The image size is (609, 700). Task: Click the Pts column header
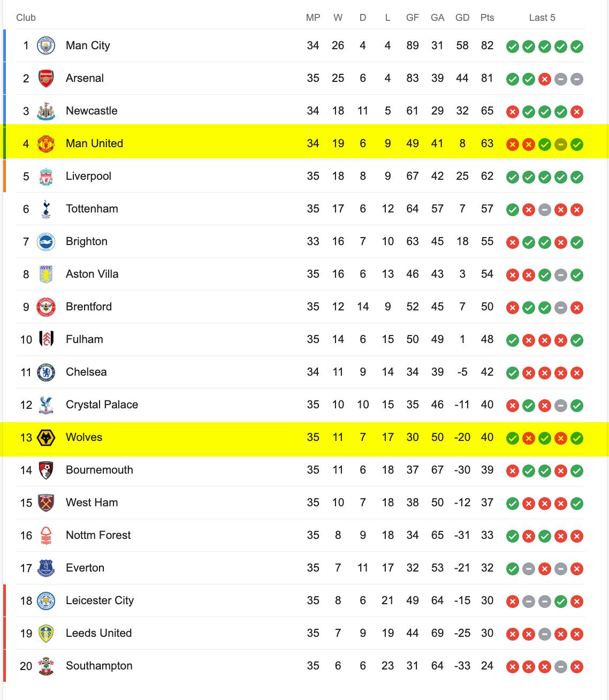point(487,18)
